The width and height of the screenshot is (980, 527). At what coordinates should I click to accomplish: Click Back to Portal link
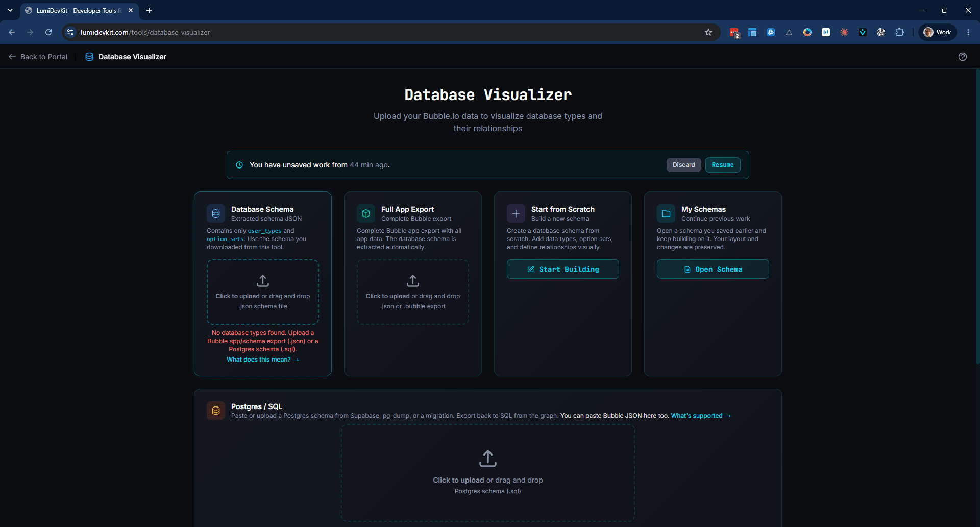(x=38, y=57)
